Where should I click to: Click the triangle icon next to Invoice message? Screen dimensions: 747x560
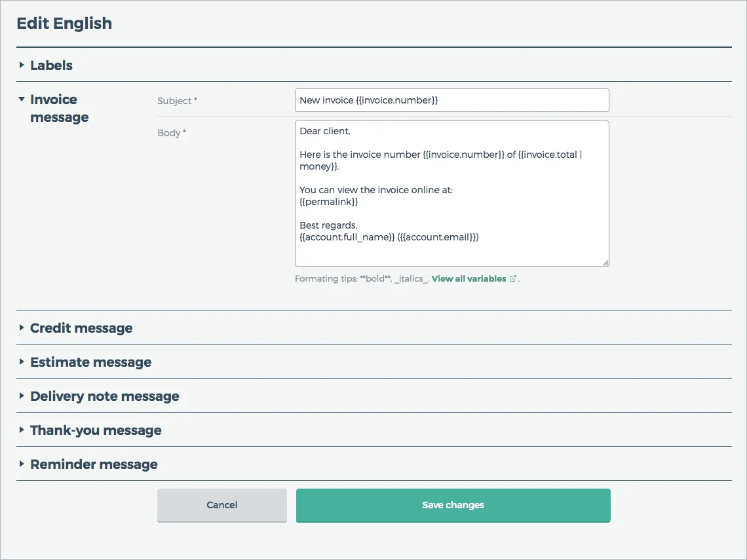(x=22, y=99)
